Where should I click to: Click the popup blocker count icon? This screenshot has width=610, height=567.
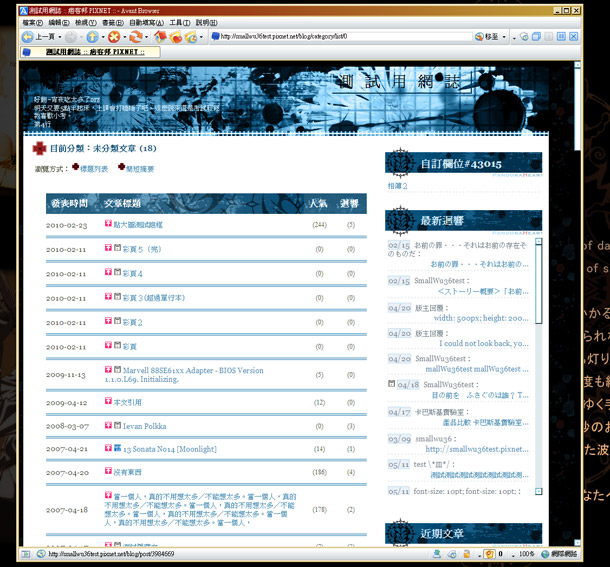coord(489,553)
